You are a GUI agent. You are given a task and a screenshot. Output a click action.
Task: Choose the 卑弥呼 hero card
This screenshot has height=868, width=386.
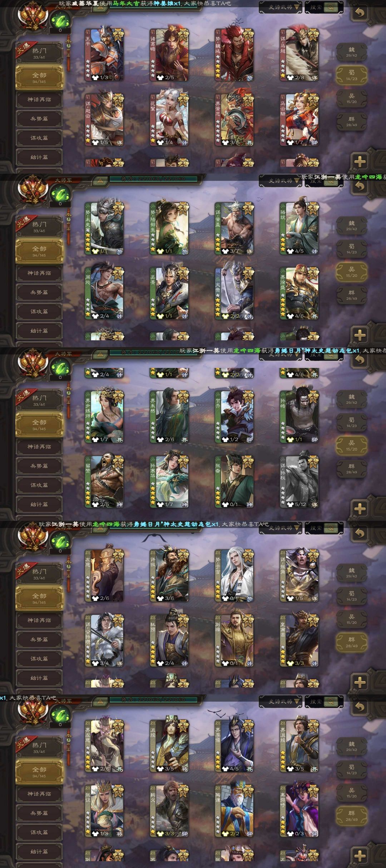(299, 811)
